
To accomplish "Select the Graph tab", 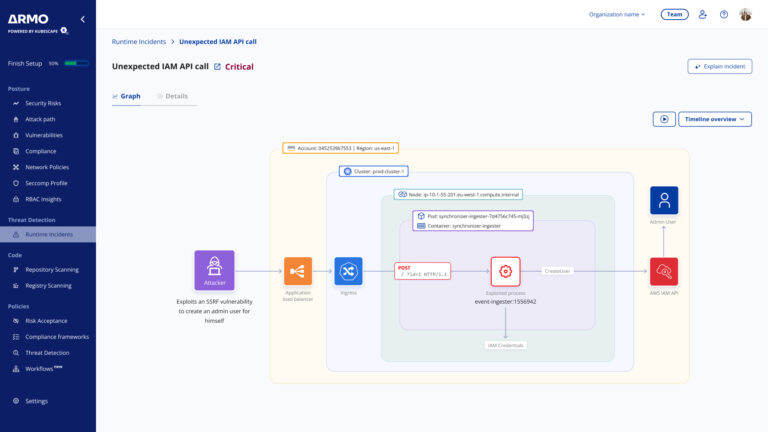I will pos(126,96).
